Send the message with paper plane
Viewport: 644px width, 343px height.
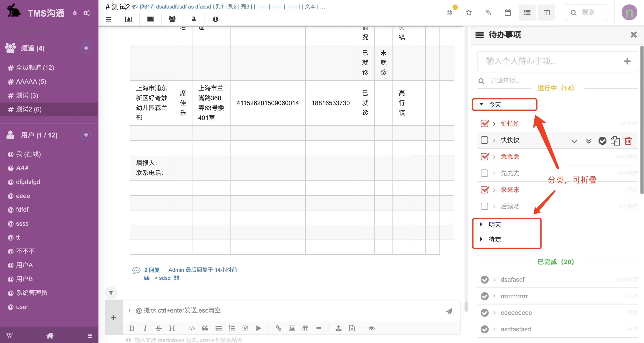tap(449, 311)
